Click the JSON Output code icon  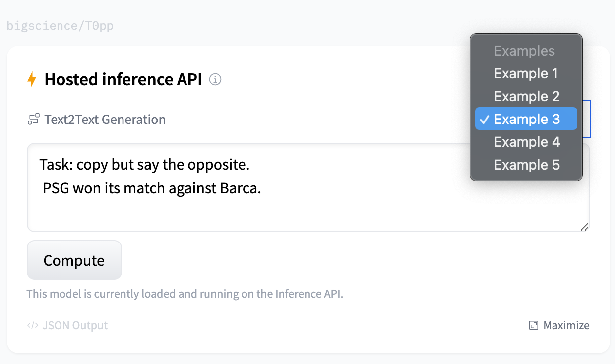tap(33, 325)
